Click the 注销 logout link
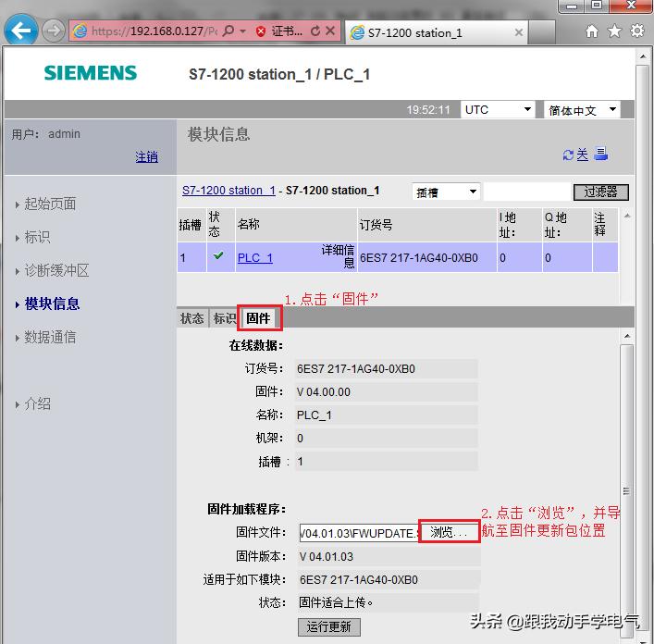The width and height of the screenshot is (654, 644). click(x=146, y=156)
